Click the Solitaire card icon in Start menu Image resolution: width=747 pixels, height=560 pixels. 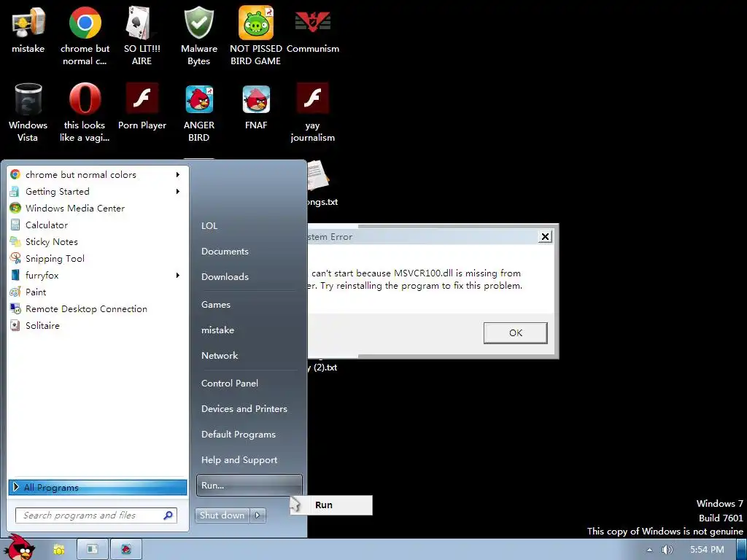(15, 325)
